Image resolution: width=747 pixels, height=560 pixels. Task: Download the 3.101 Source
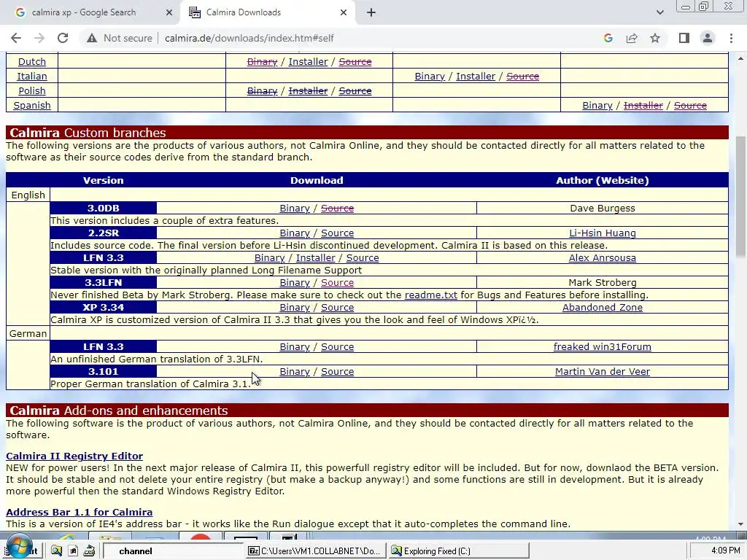coord(337,371)
